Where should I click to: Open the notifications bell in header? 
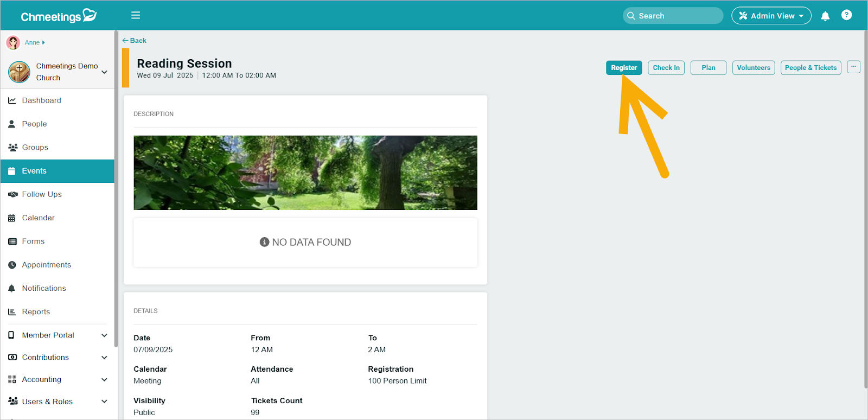click(x=825, y=16)
